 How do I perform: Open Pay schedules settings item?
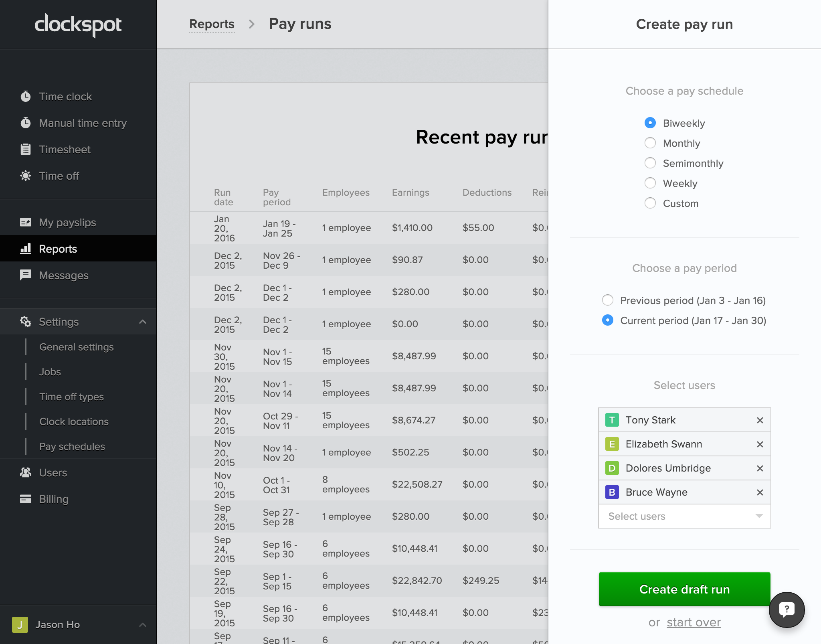[72, 446]
